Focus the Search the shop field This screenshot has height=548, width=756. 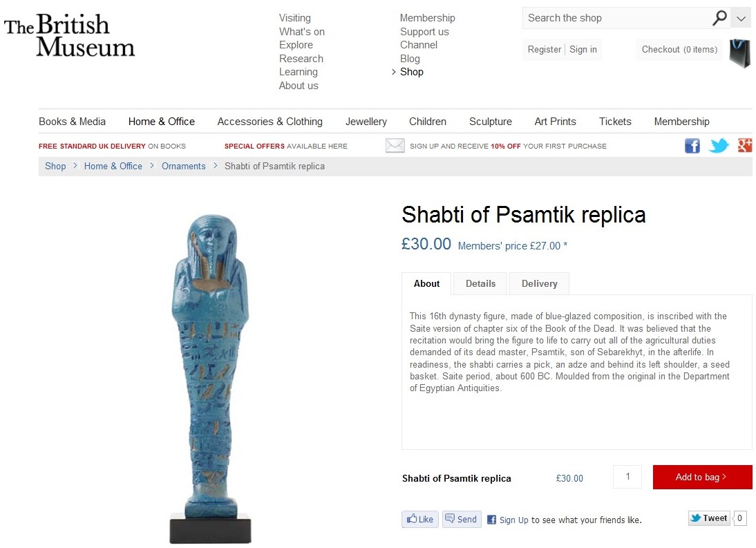click(615, 18)
